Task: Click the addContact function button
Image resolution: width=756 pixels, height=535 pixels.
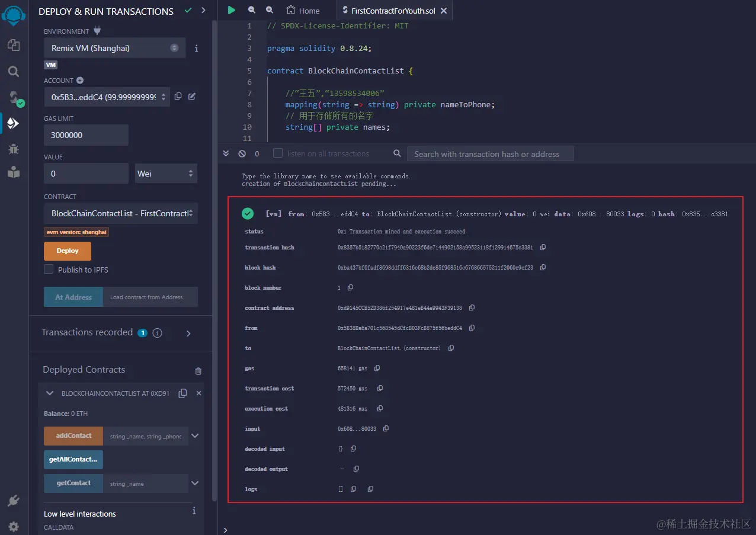Action: [x=73, y=436]
